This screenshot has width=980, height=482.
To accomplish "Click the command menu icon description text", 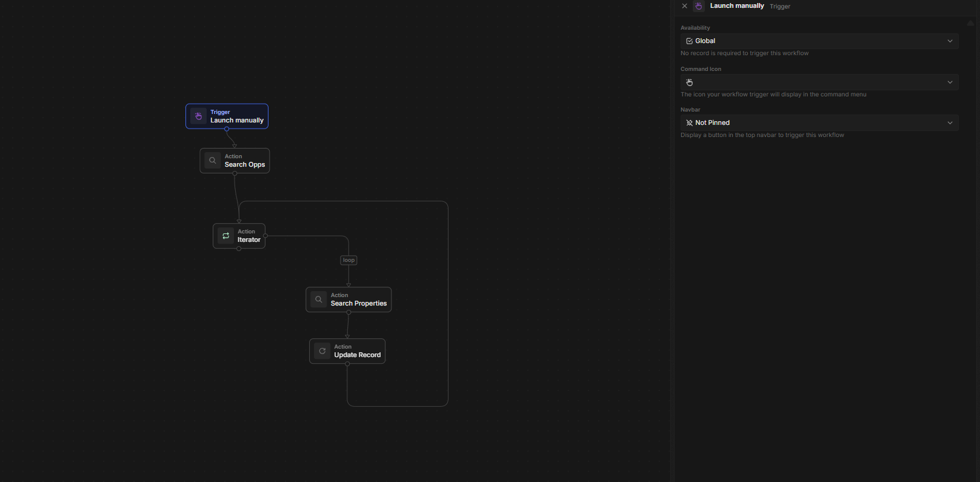I will 773,95.
